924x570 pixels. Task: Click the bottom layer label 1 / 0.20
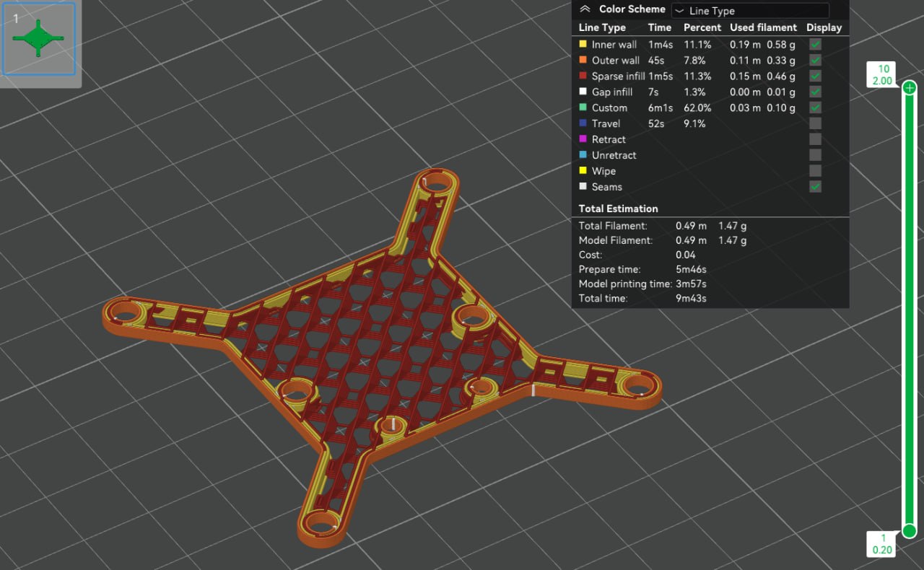[x=882, y=544]
